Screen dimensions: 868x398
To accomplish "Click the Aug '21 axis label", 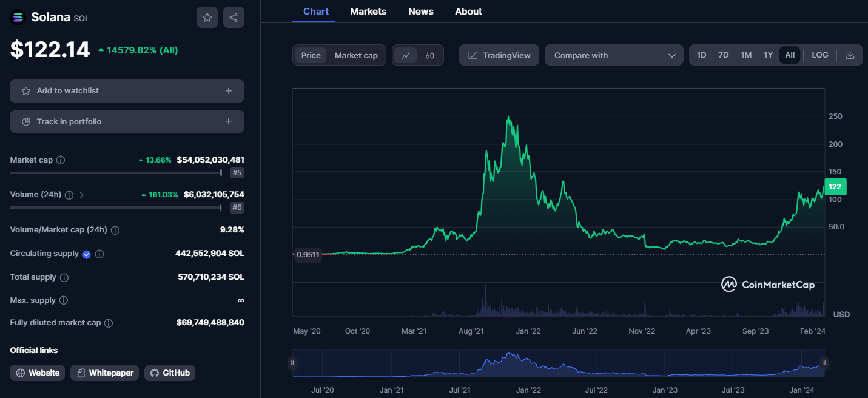I will tap(471, 331).
